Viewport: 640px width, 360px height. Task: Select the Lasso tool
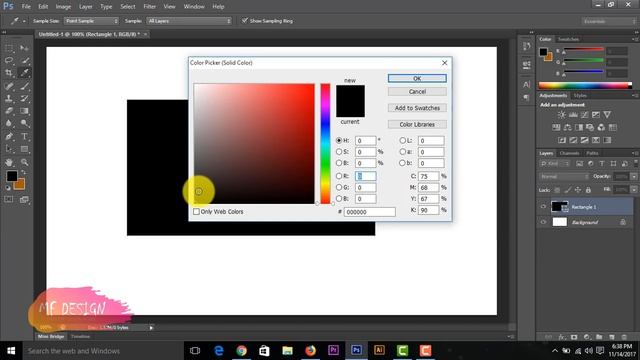pos(9,60)
